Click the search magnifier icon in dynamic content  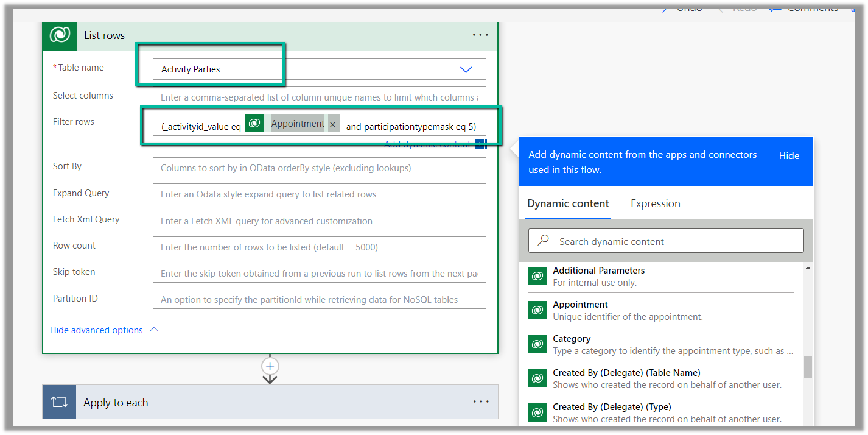544,241
